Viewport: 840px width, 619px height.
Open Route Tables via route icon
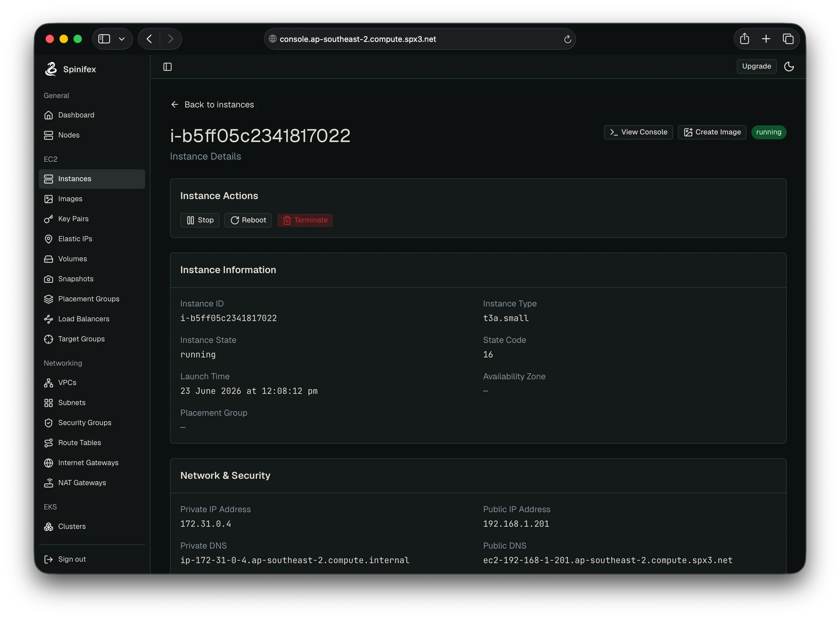[48, 443]
